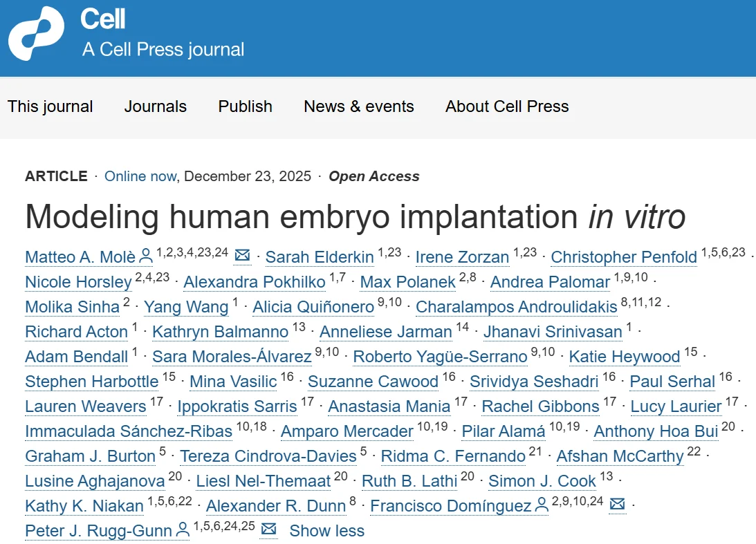This screenshot has width=756, height=544.
Task: Open the This journal menu
Action: tap(50, 106)
